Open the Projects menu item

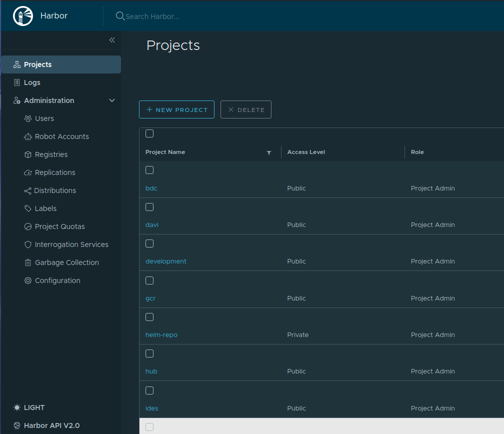(x=61, y=64)
